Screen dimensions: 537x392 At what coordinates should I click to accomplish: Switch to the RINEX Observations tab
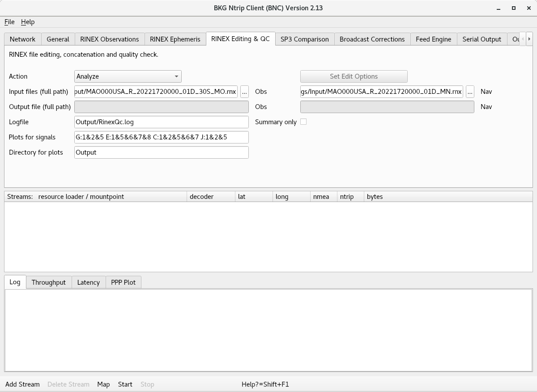(x=109, y=39)
